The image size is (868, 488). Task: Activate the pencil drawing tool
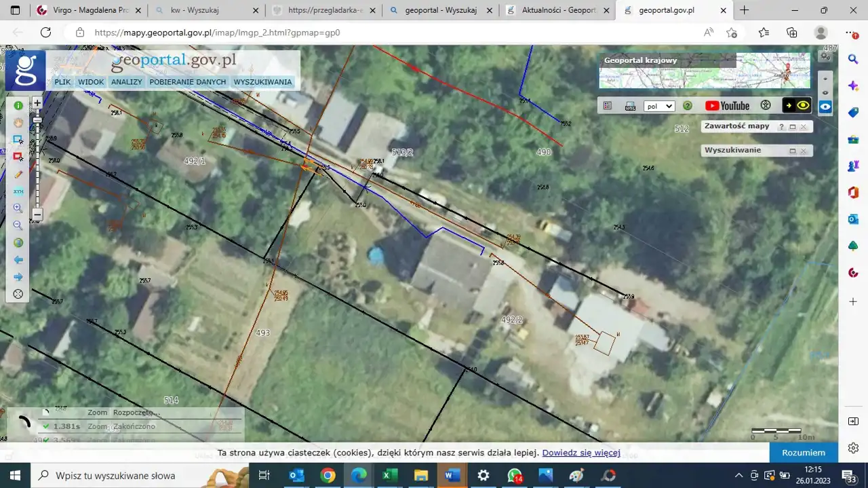(18, 174)
